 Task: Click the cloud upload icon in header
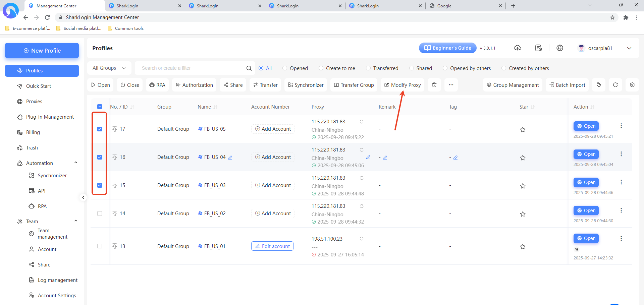point(518,48)
